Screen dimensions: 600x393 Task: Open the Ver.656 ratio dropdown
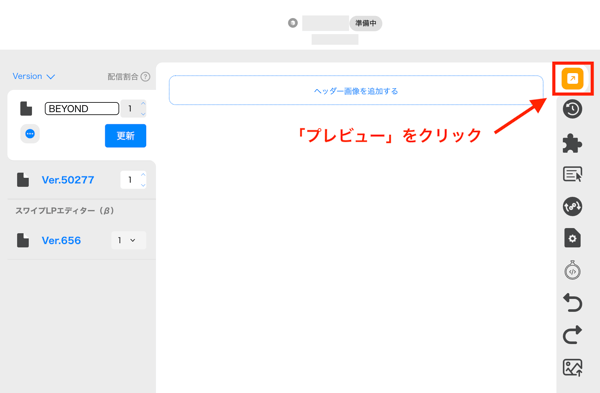coord(129,240)
